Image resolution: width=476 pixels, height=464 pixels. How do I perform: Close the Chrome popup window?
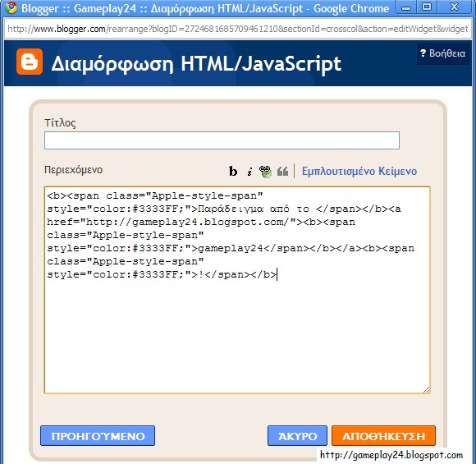pyautogui.click(x=454, y=7)
